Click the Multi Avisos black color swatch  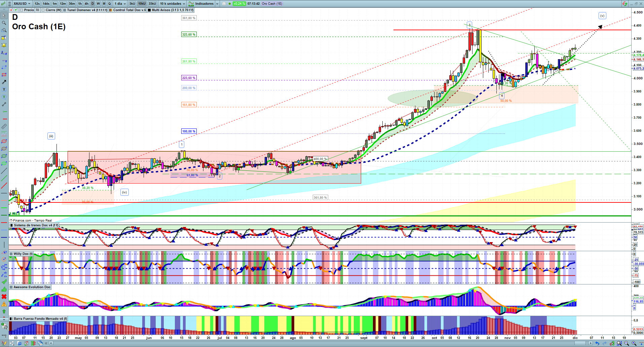(x=149, y=10)
